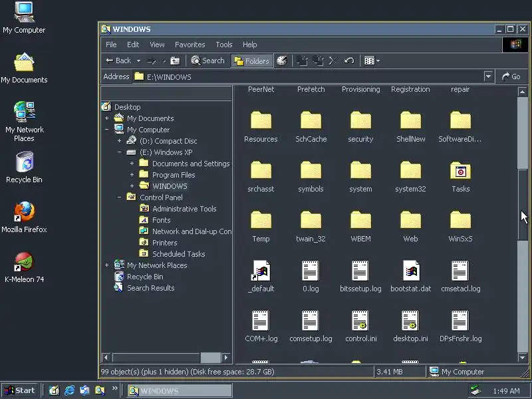This screenshot has width=532, height=399.
Task: Select the Web folder icon
Action: [x=410, y=220]
